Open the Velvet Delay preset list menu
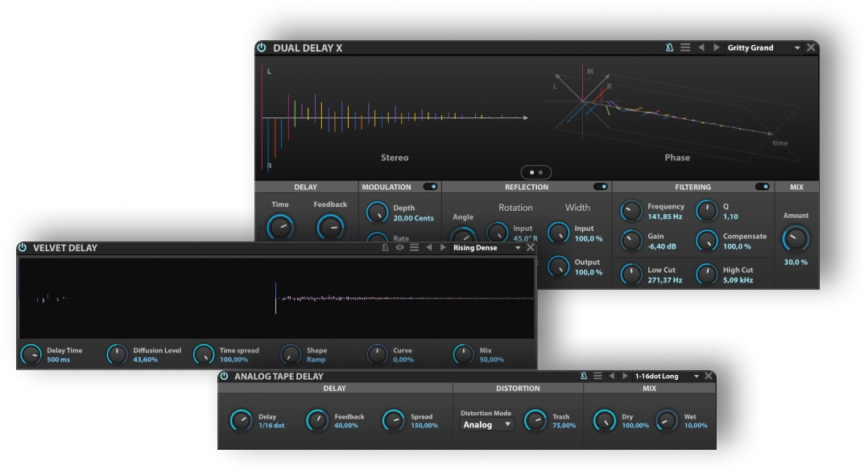Image resolution: width=868 pixels, height=474 pixels. (414, 248)
